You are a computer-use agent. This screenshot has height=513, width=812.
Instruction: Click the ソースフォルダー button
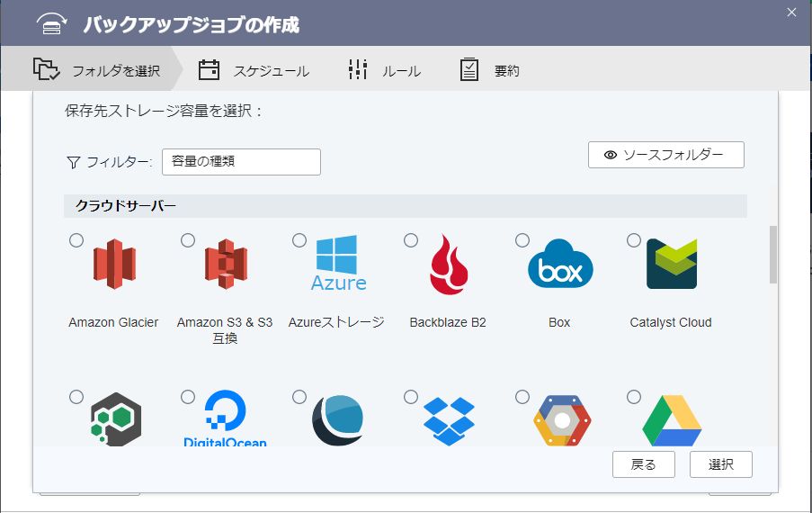pyautogui.click(x=666, y=155)
